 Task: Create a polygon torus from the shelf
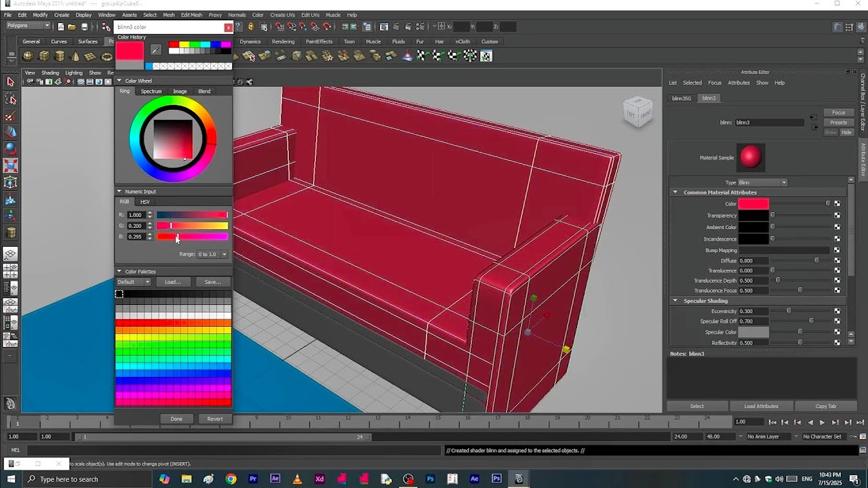coord(106,56)
